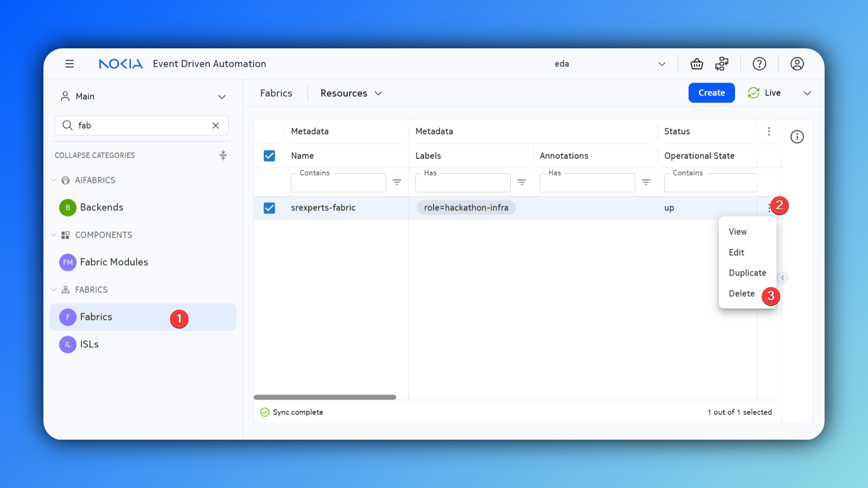The width and height of the screenshot is (868, 488).
Task: Click the workflows icon in header
Action: [x=722, y=64]
